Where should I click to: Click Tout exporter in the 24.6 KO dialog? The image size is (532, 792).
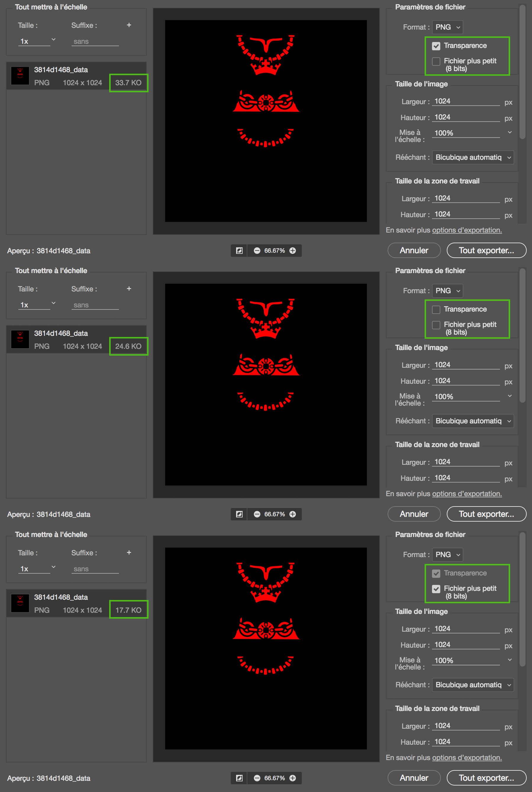click(486, 514)
